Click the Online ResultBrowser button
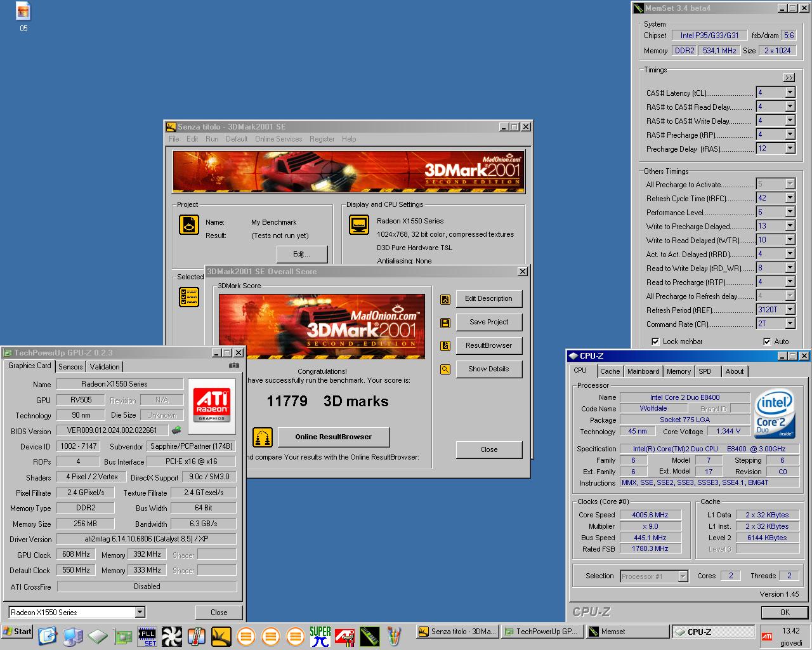 tap(333, 437)
